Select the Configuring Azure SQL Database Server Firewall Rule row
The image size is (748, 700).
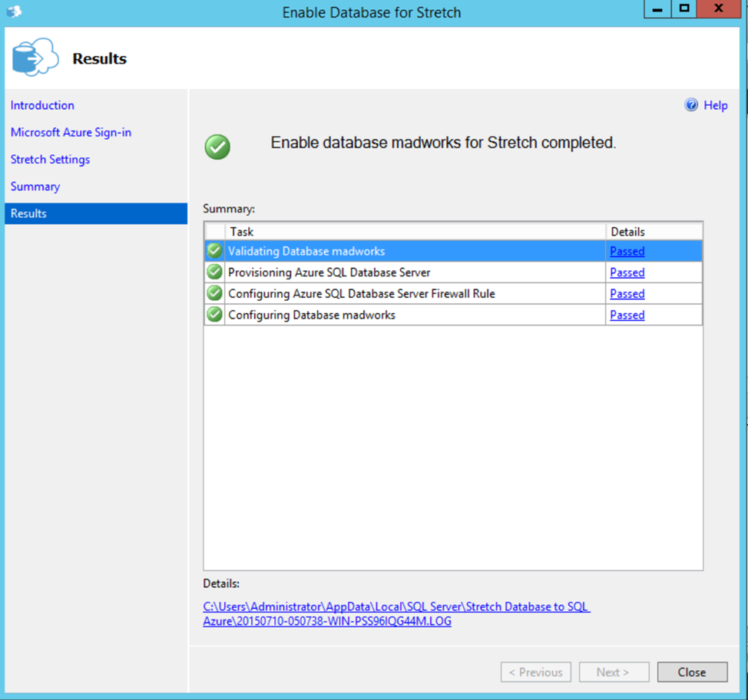(x=453, y=293)
